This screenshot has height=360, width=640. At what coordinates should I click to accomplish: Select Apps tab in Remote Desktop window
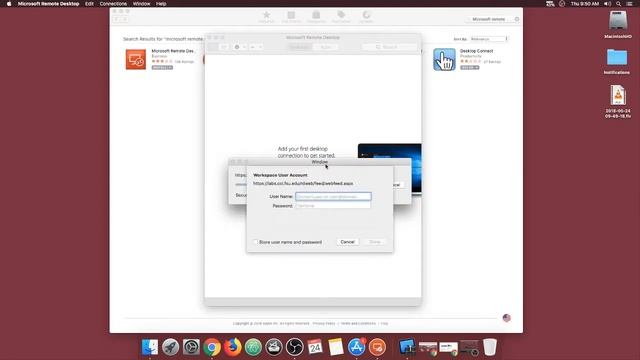pos(325,47)
